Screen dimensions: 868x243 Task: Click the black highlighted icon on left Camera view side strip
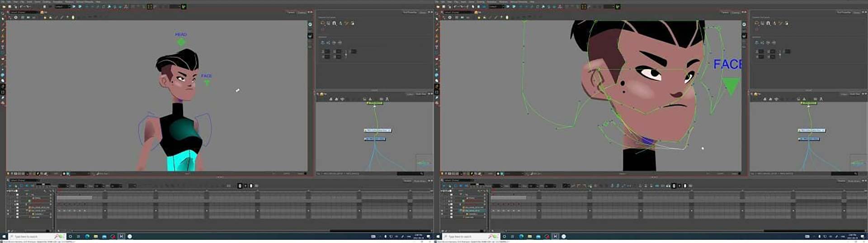click(310, 35)
